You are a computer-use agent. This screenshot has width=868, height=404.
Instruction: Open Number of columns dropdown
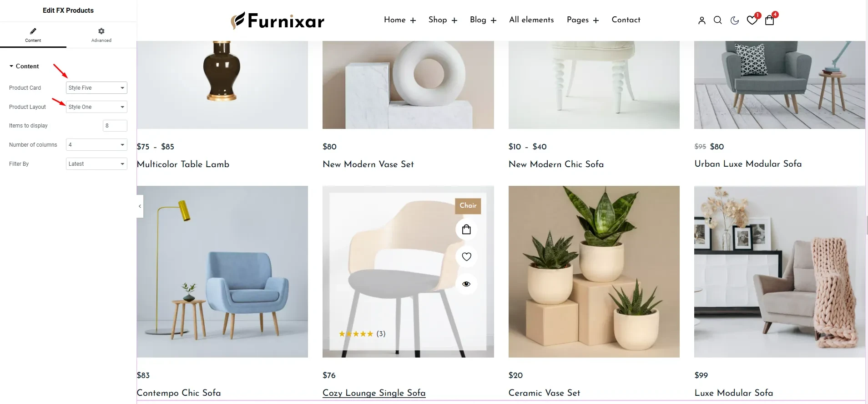tap(96, 145)
